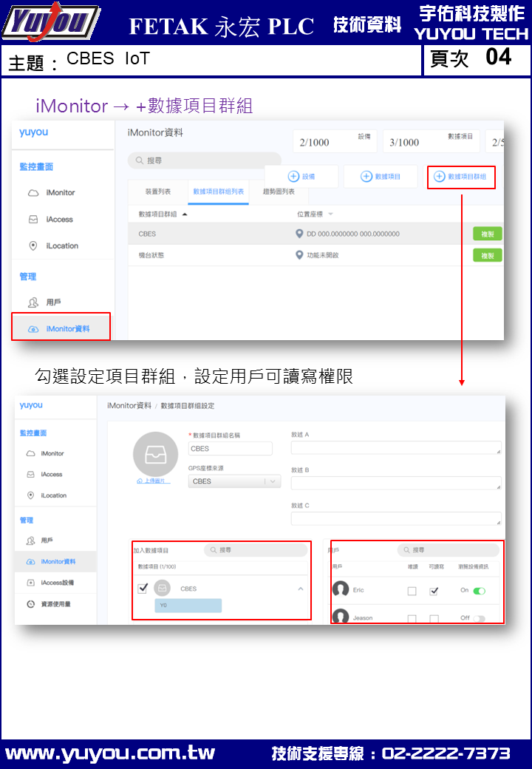The height and width of the screenshot is (769, 532).
Task: Click Jeason's user avatar
Action: 341,616
